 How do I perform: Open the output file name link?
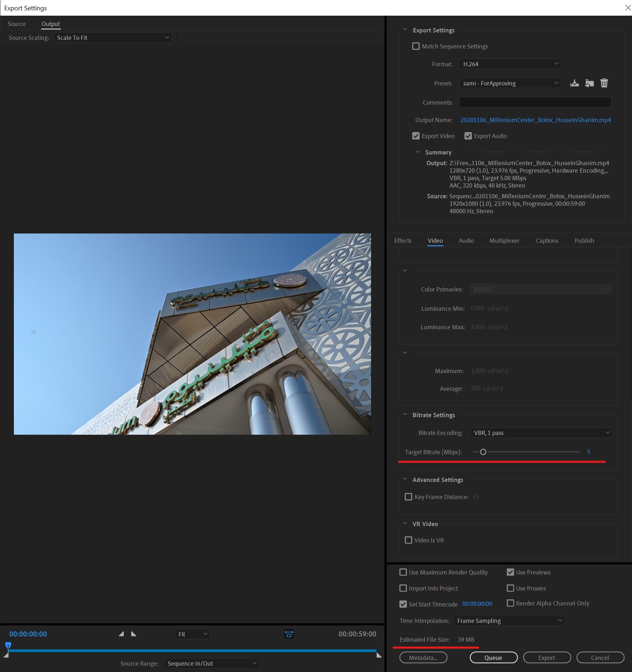pos(535,120)
